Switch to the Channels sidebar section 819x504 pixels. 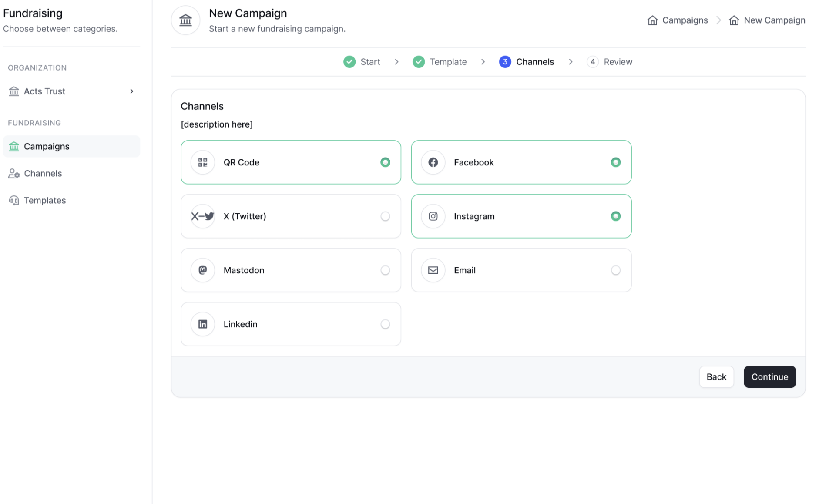coord(43,173)
